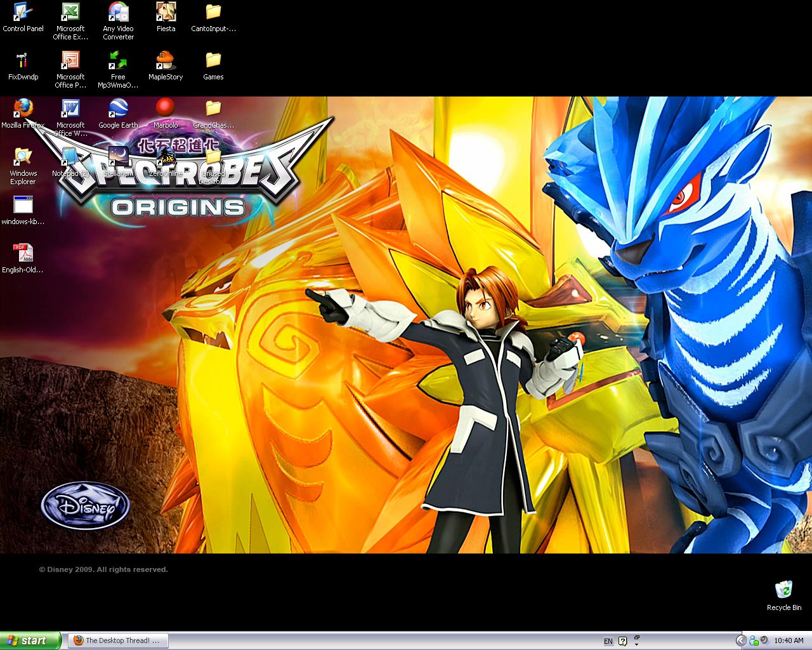Click the 10:40 AM clock

pyautogui.click(x=789, y=640)
